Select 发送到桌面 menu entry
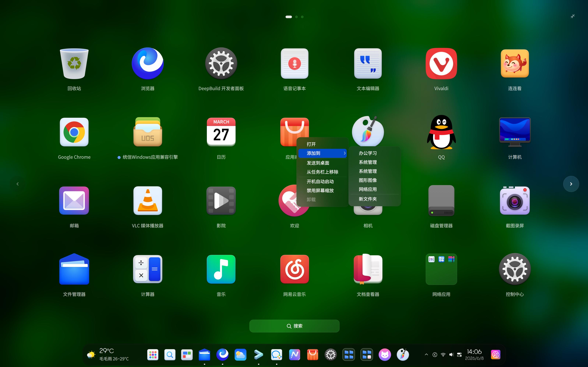This screenshot has width=588, height=367. pyautogui.click(x=322, y=163)
